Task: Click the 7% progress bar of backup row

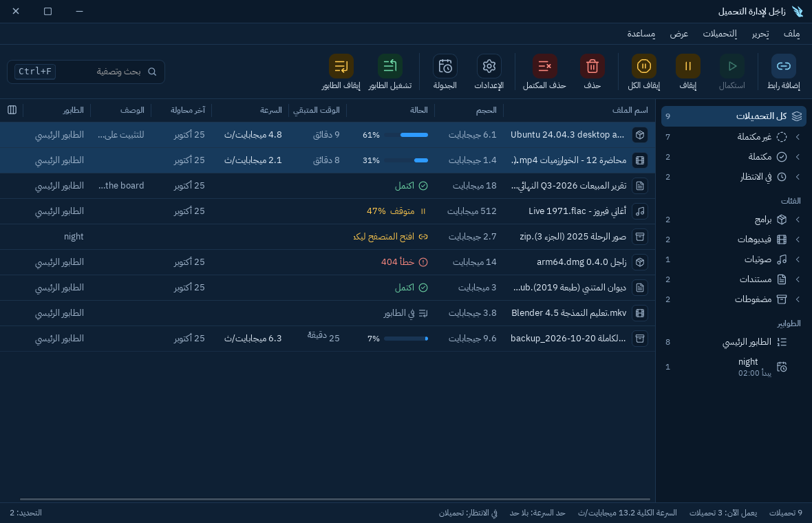Action: coord(406,338)
